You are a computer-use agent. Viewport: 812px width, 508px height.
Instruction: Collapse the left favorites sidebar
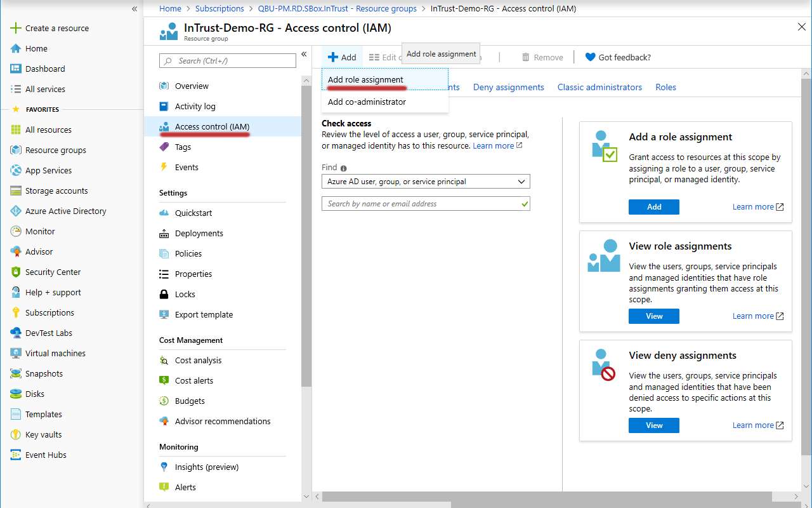[134, 9]
